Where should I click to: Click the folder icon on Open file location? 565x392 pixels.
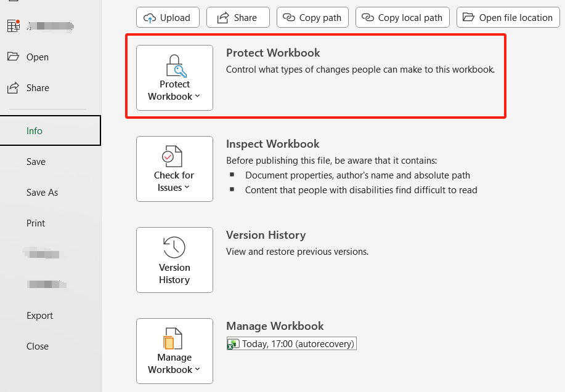[469, 18]
